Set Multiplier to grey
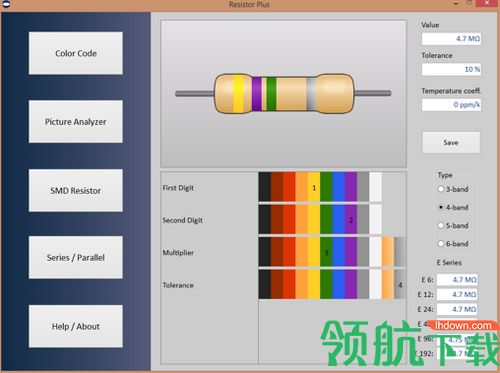The height and width of the screenshot is (373, 500). coord(363,252)
